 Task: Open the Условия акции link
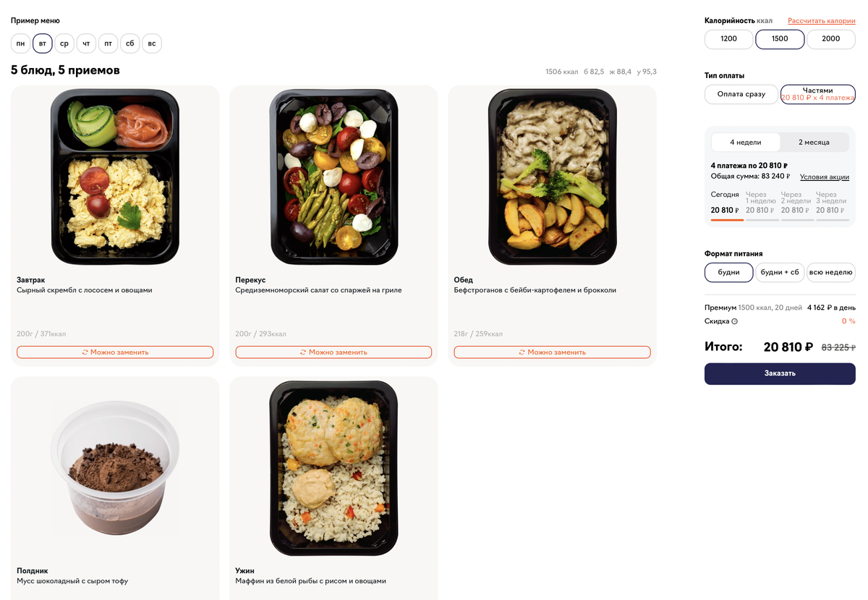pos(825,177)
